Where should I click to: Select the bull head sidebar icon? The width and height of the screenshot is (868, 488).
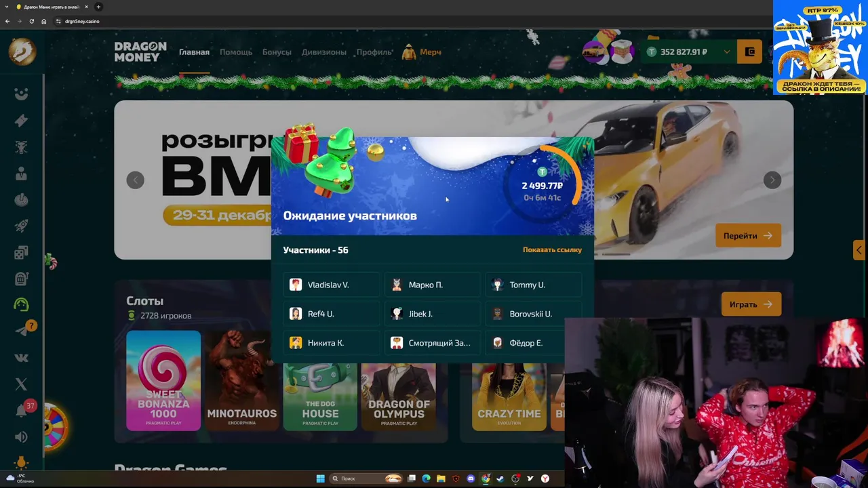tap(21, 147)
